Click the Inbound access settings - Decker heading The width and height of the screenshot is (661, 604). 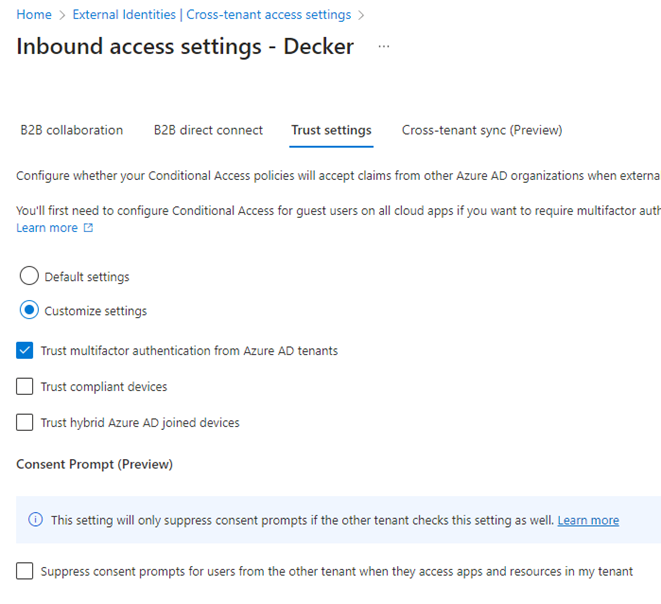pos(185,46)
